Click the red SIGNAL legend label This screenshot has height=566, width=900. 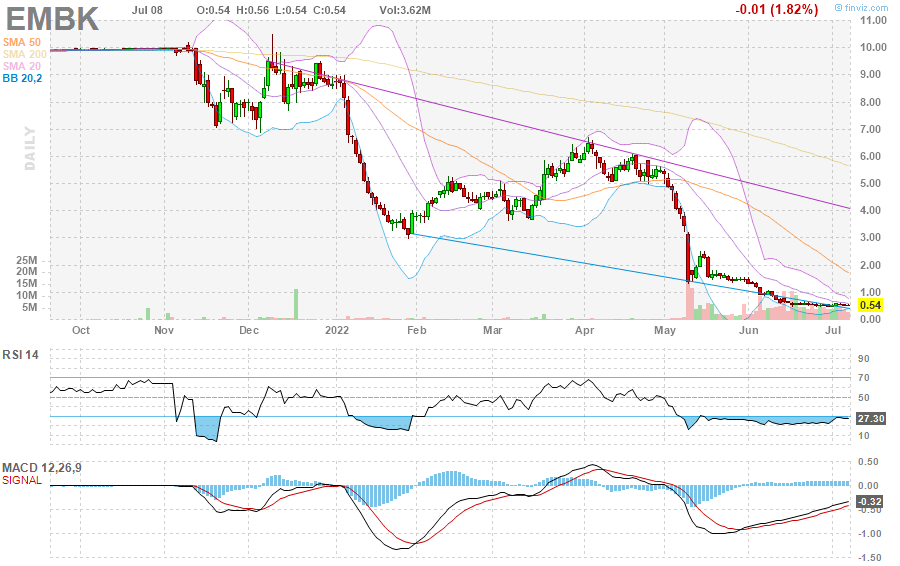tap(22, 480)
